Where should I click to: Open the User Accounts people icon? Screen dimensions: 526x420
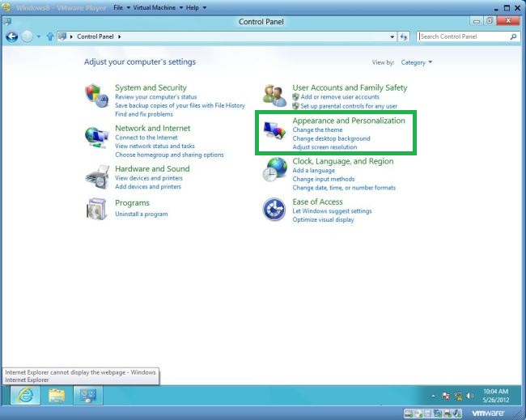coord(274,95)
